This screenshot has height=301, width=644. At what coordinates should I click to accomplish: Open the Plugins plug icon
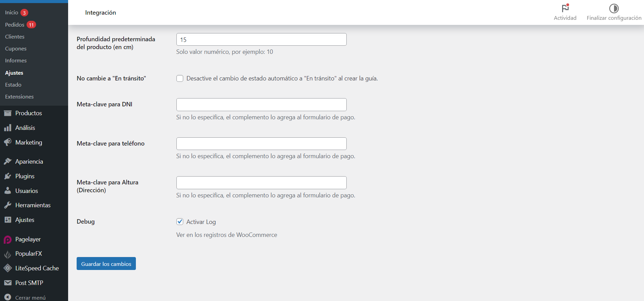pyautogui.click(x=7, y=176)
